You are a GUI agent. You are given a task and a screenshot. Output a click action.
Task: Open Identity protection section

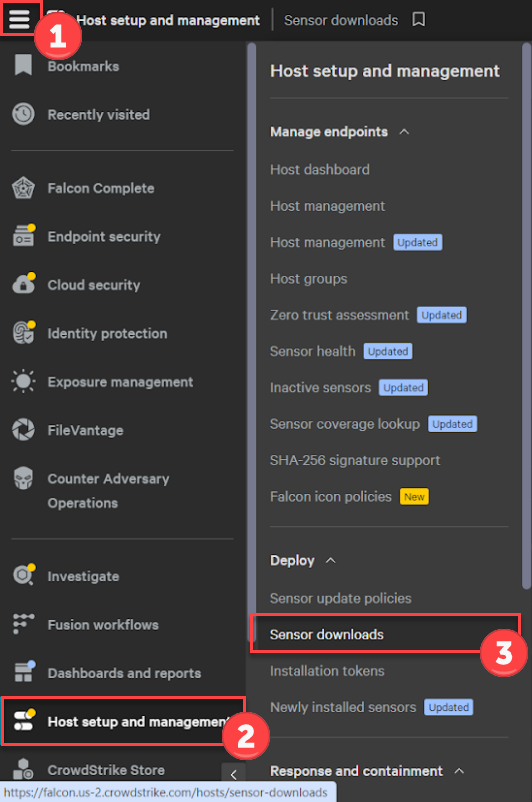[x=107, y=333]
